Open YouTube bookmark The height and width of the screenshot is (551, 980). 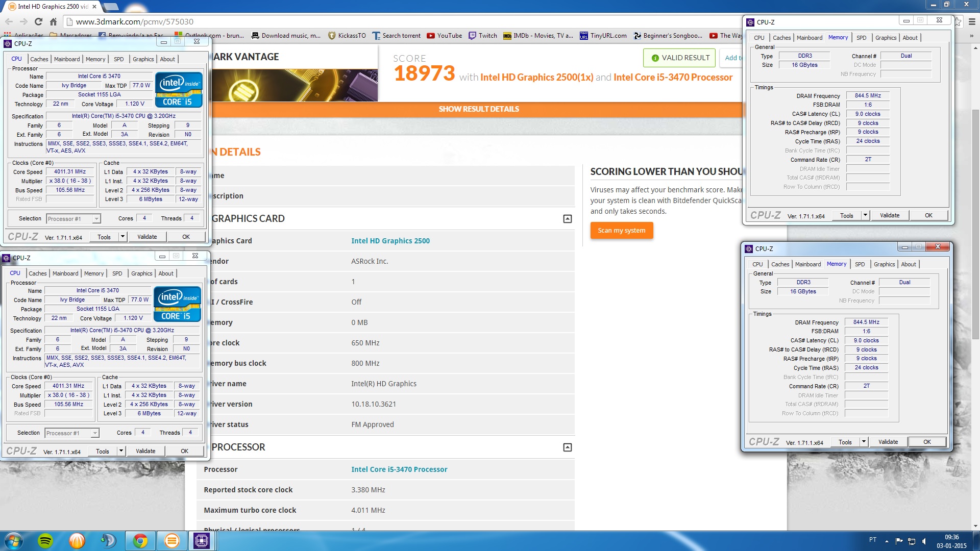[444, 36]
